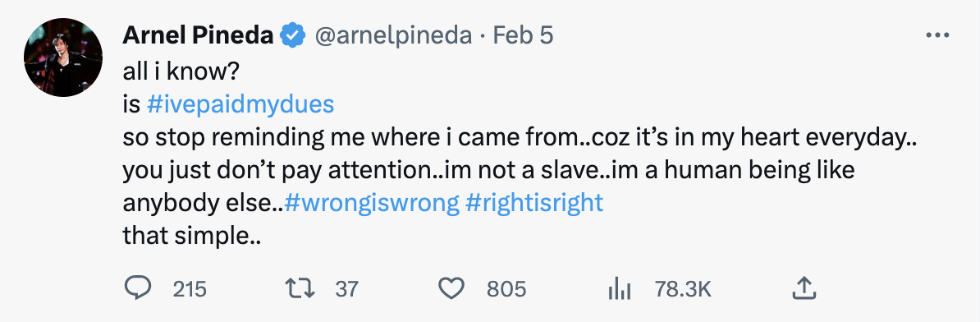
Task: Open Arnel Pineda's profile picture
Action: 63,57
